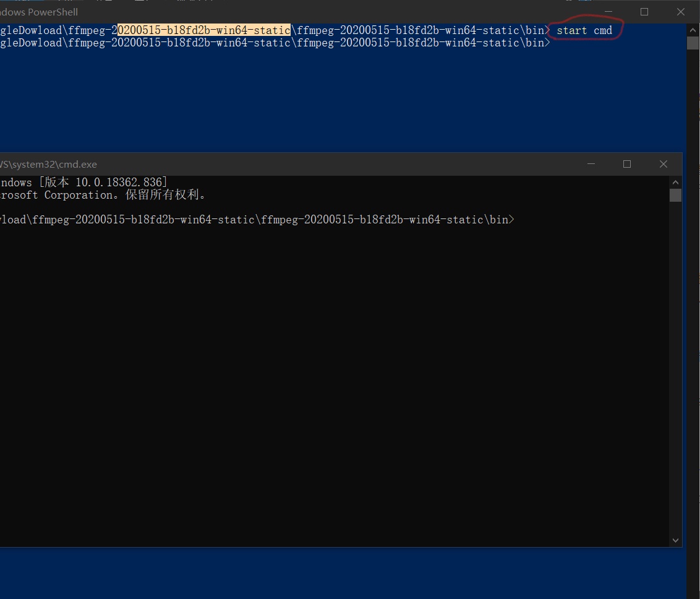Click the PowerShell scrollbar thumb
This screenshot has width=700, height=599.
pos(693,43)
